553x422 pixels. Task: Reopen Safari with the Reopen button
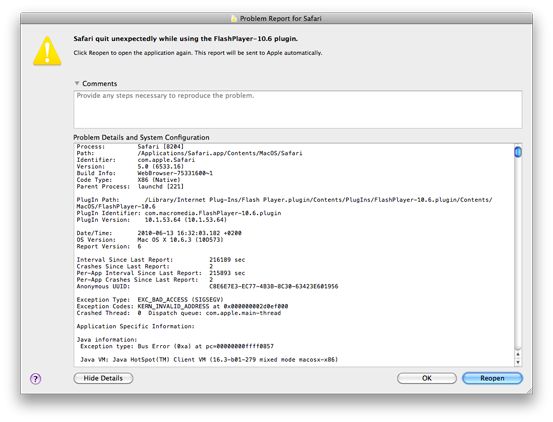point(492,378)
